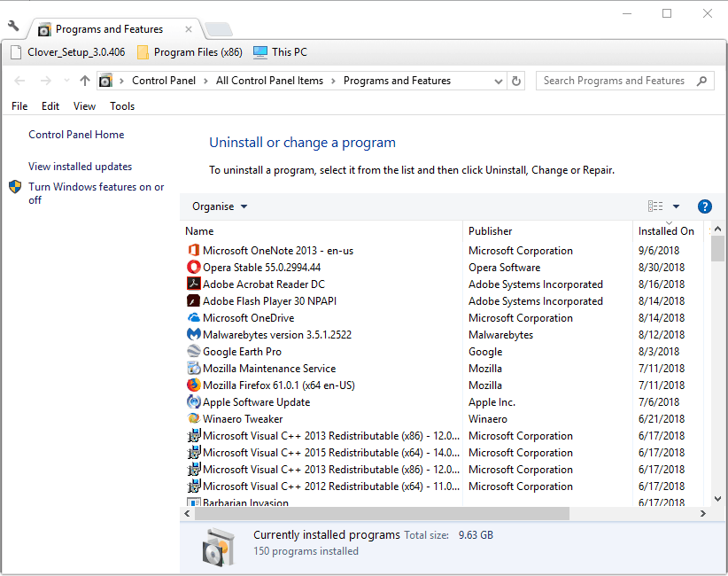This screenshot has width=728, height=576.
Task: Open the Organise dropdown menu
Action: 218,206
